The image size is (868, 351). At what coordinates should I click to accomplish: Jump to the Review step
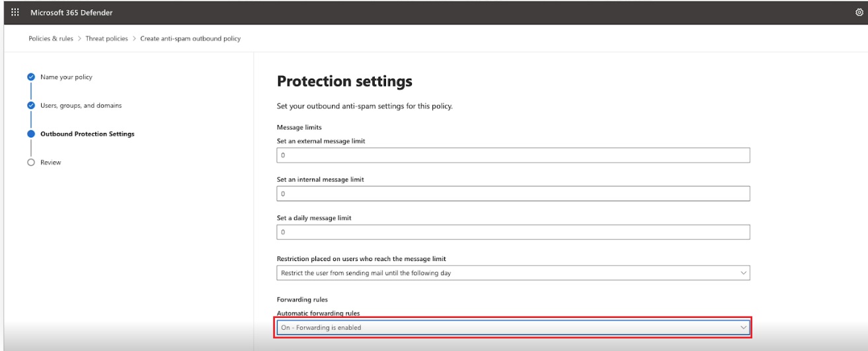51,163
